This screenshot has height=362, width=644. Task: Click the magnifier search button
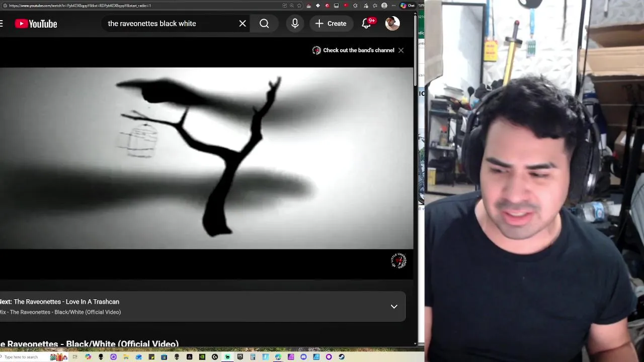tap(264, 24)
